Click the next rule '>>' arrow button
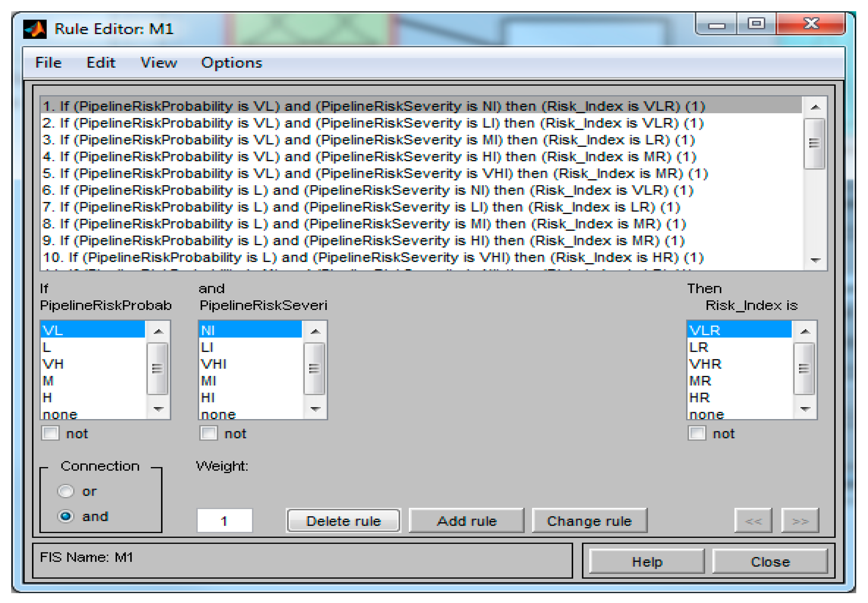 tap(800, 521)
